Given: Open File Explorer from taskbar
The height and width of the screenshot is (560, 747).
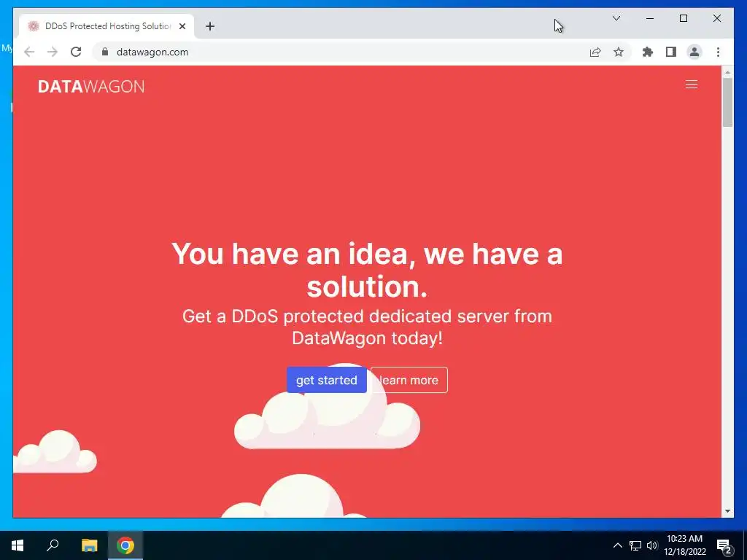Looking at the screenshot, I should [x=89, y=545].
